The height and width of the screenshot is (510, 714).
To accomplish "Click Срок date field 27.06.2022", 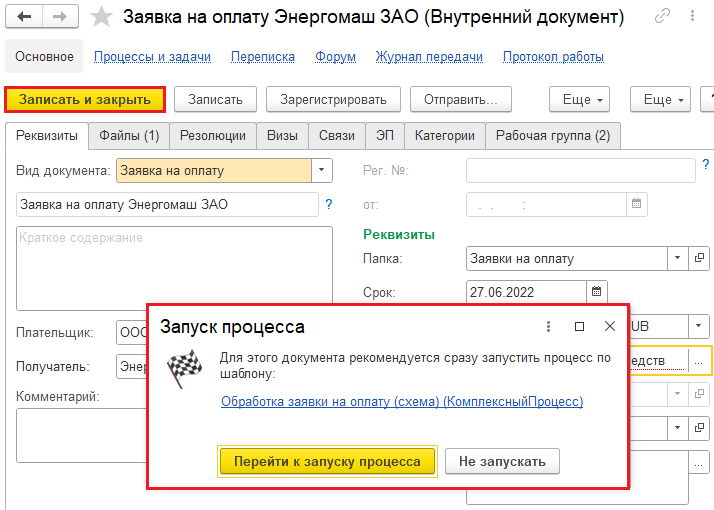I will pos(526,292).
